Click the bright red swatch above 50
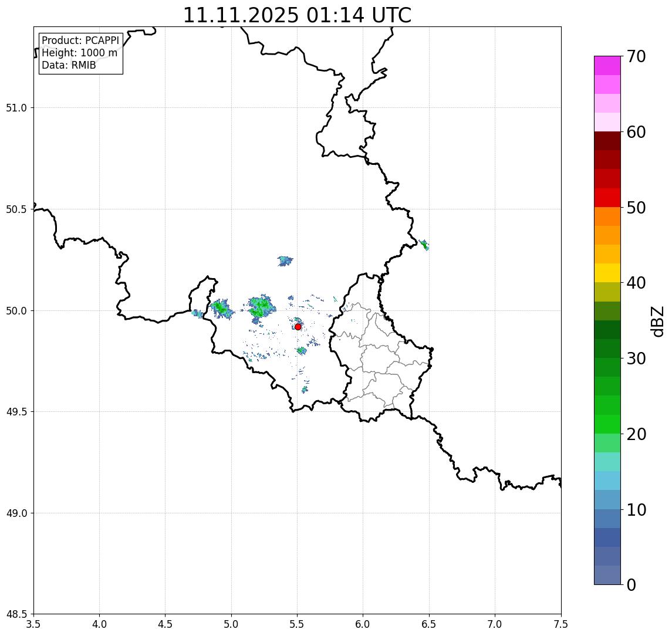Screen dimensions: 672x636 point(607,198)
